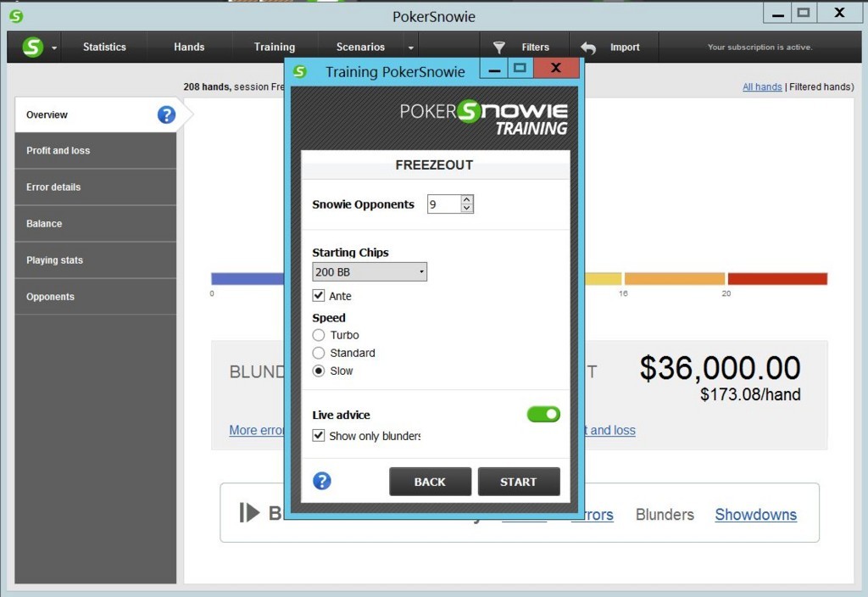Click the main window title bar Snowie icon
Viewport: 868px width, 597px height.
tap(16, 16)
